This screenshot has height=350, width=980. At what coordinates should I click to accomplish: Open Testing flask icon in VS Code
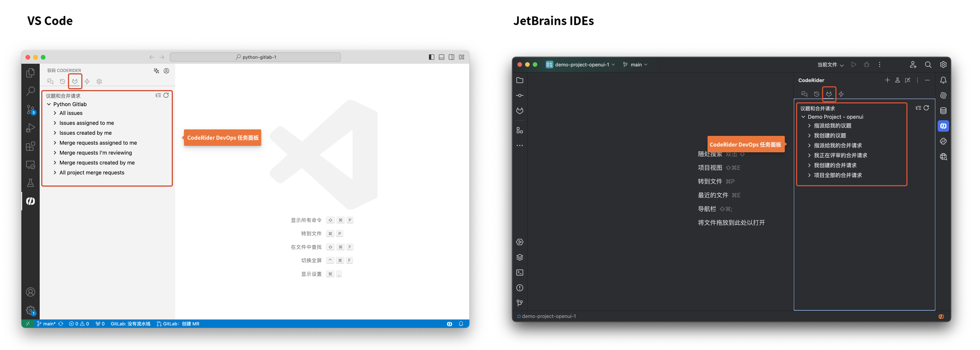(31, 183)
